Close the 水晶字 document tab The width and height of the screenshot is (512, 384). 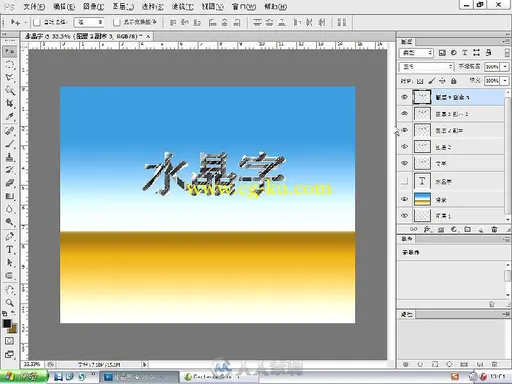click(x=148, y=36)
